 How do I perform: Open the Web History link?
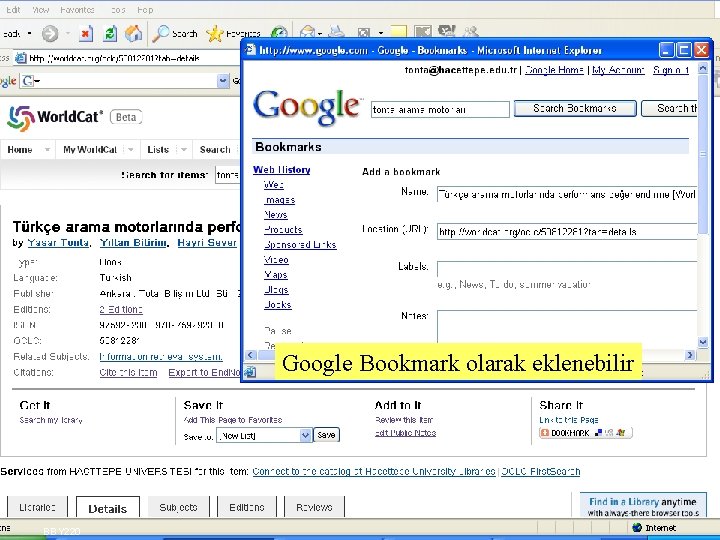click(x=281, y=169)
